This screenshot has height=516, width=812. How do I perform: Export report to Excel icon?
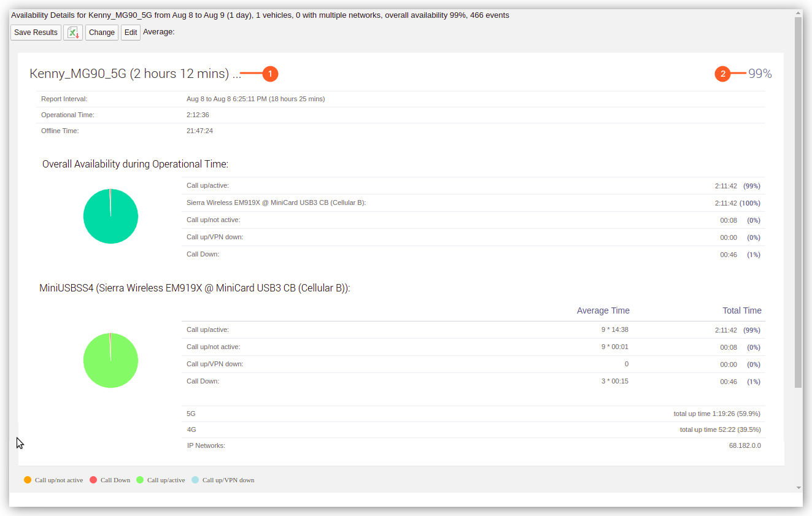(73, 33)
